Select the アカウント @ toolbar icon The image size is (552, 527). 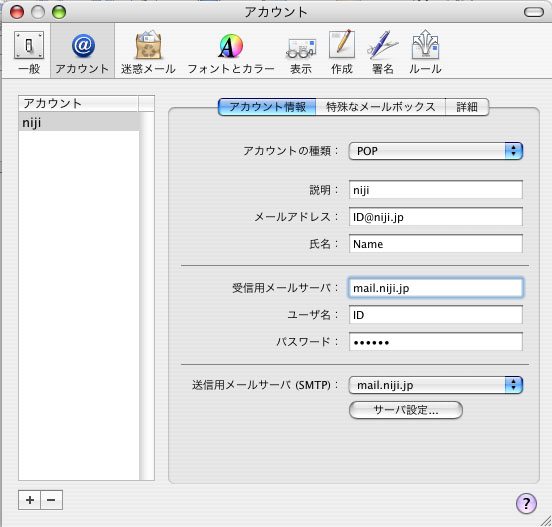coord(82,52)
